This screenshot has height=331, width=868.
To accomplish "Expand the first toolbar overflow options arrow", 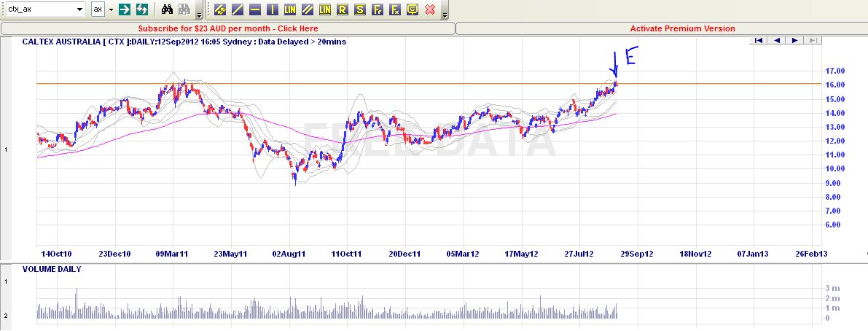I will (199, 10).
